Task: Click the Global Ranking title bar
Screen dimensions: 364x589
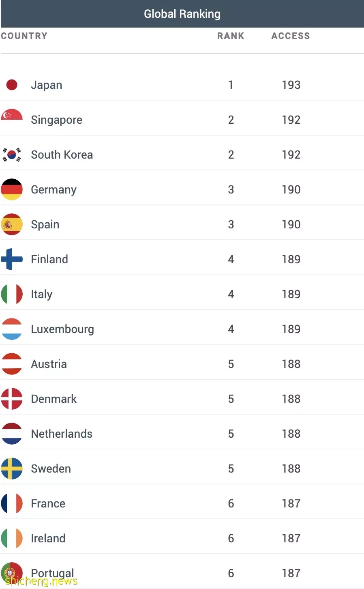Action: (182, 14)
